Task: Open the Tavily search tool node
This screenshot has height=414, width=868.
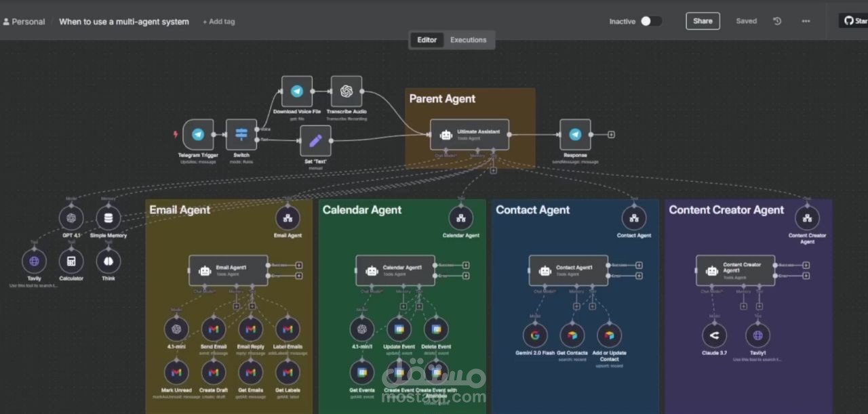Action: point(34,260)
